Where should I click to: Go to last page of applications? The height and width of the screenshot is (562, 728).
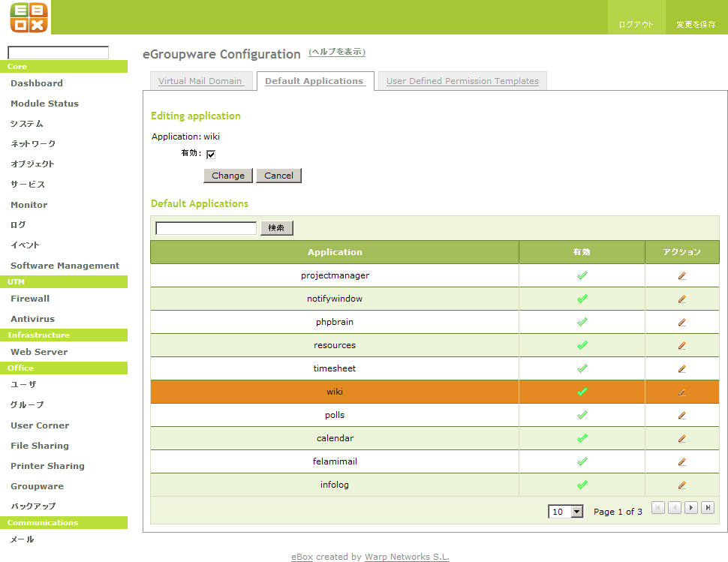coord(708,508)
